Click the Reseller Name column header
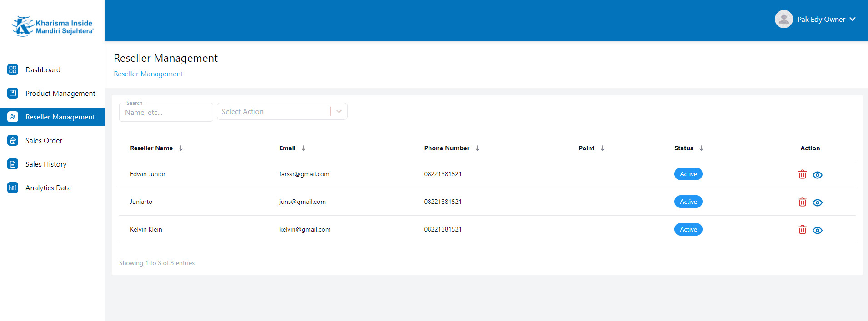The width and height of the screenshot is (868, 321). [x=151, y=148]
